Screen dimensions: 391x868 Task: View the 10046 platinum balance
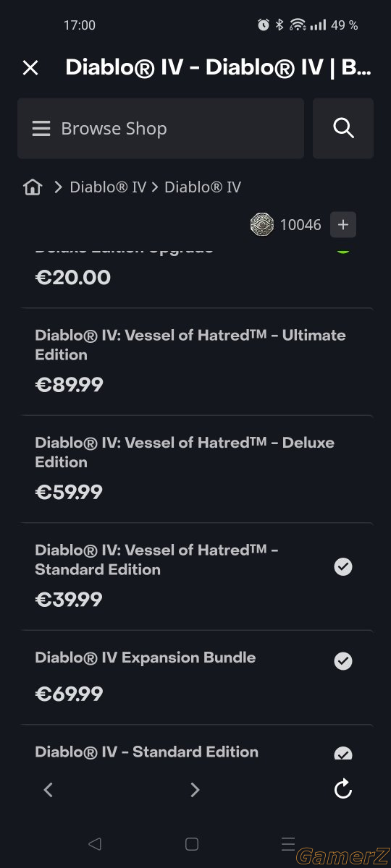coord(300,225)
